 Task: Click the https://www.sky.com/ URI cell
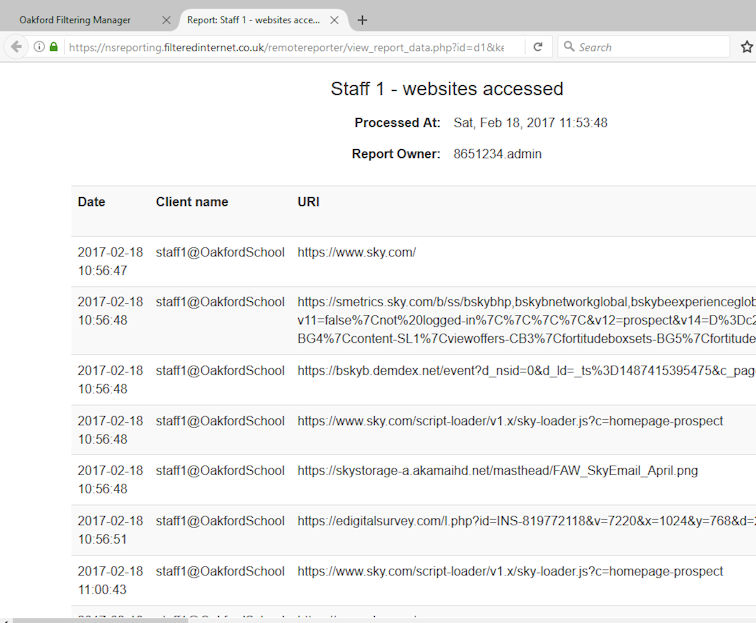(x=357, y=252)
